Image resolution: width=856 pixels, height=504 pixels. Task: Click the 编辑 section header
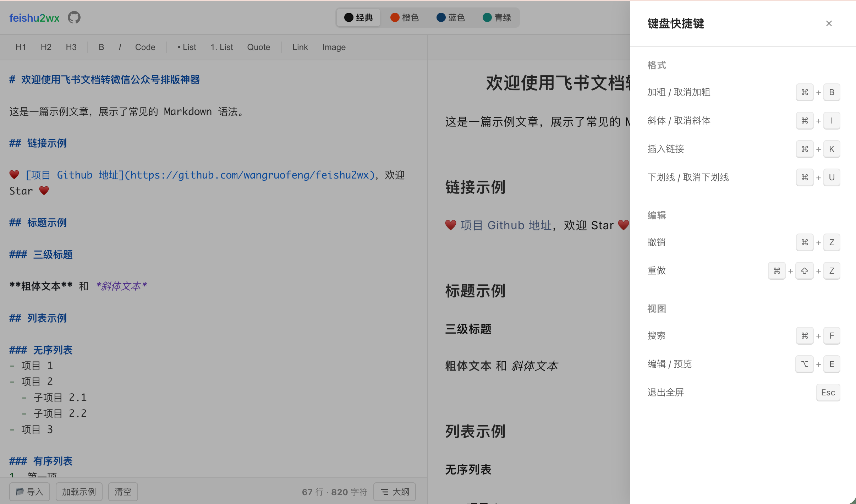tap(657, 215)
